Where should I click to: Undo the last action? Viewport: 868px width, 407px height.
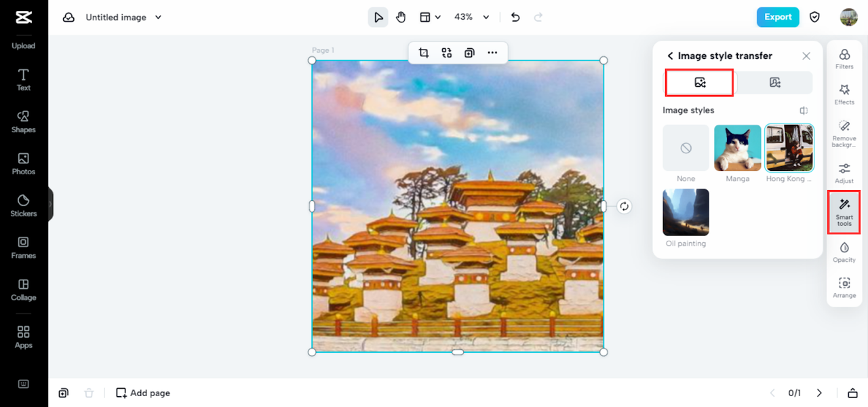click(515, 18)
